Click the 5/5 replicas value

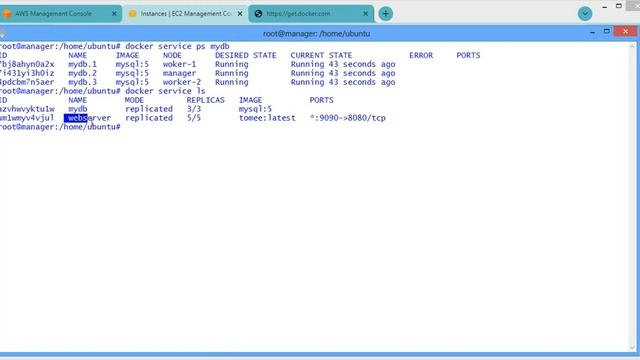(194, 118)
